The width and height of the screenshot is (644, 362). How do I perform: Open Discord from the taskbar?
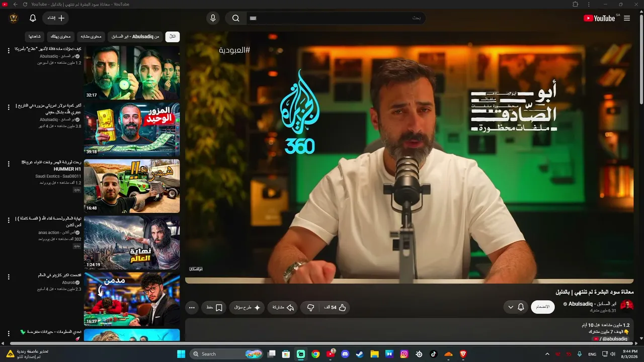[x=345, y=354]
